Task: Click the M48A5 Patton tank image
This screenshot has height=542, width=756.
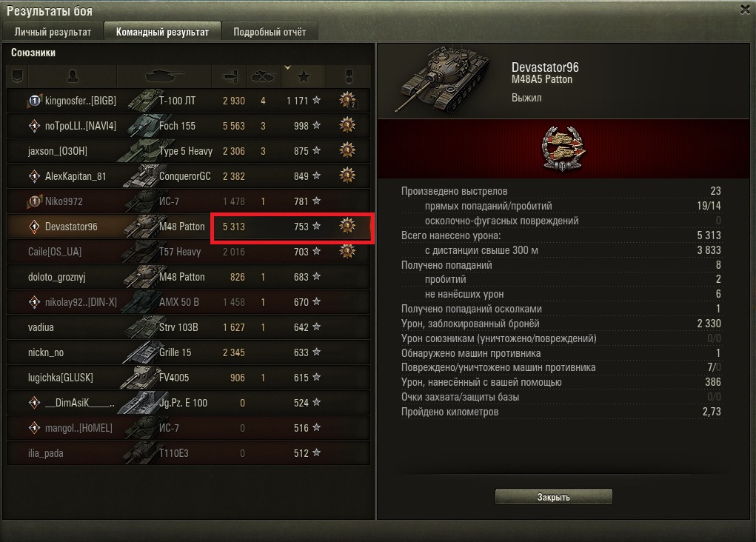Action: point(443,79)
